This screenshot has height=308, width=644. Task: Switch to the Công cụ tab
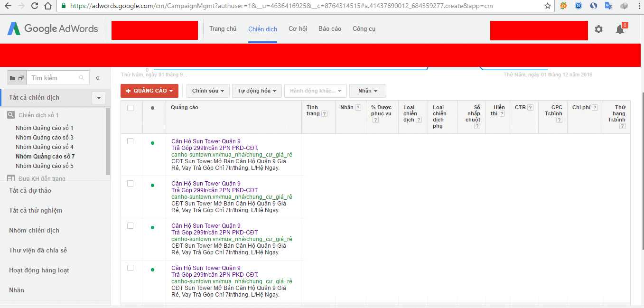click(x=364, y=29)
